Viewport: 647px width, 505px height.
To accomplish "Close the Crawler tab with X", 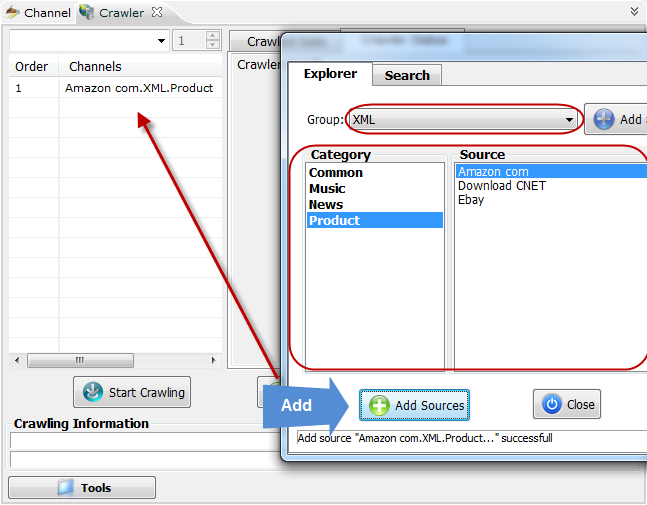I will pos(157,12).
